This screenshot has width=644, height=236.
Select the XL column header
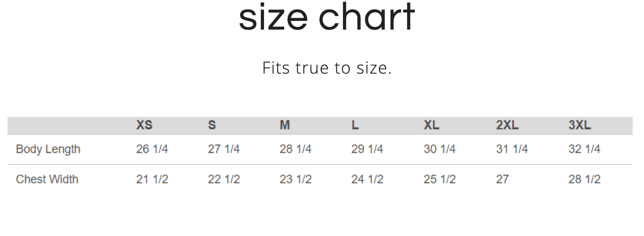[x=431, y=125]
